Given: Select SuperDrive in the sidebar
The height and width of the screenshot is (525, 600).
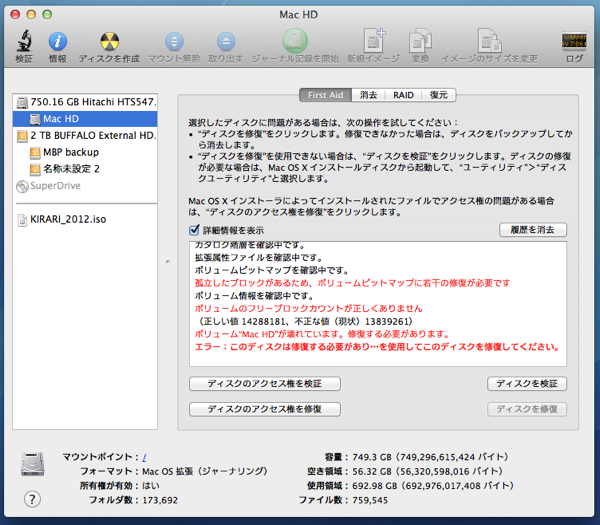Looking at the screenshot, I should pos(85,186).
